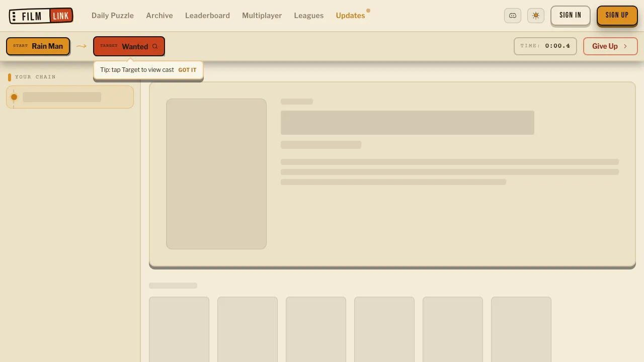Open the Discord community icon

(513, 16)
